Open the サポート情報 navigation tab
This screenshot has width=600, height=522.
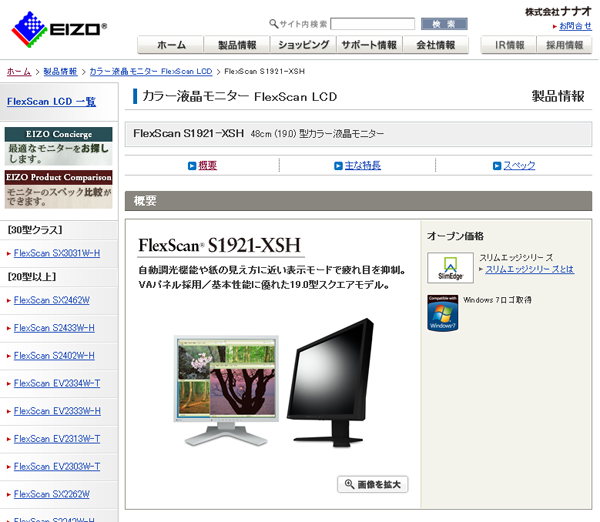tap(369, 45)
